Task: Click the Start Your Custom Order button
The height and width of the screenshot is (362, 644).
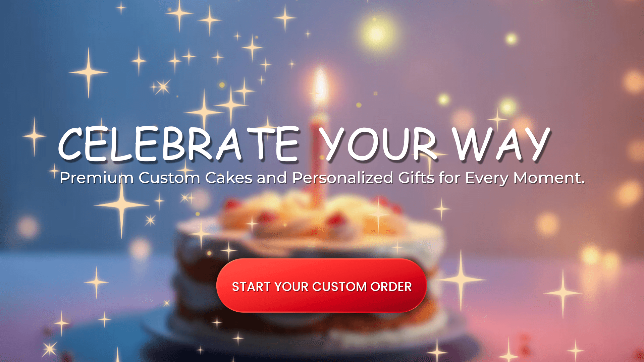Action: coord(321,286)
